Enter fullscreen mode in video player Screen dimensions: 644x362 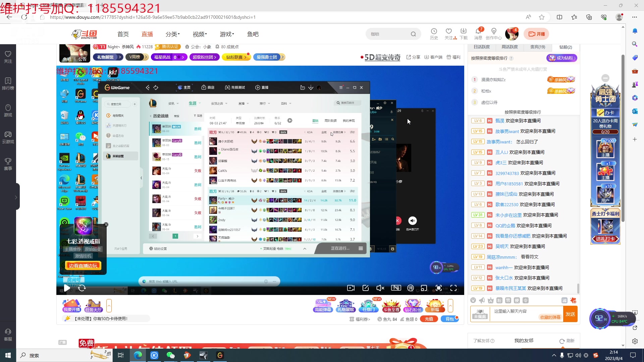(x=453, y=288)
